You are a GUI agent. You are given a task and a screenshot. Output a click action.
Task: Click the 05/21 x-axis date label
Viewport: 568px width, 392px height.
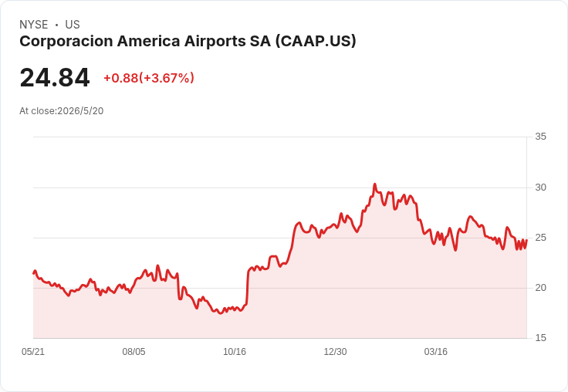(x=33, y=351)
